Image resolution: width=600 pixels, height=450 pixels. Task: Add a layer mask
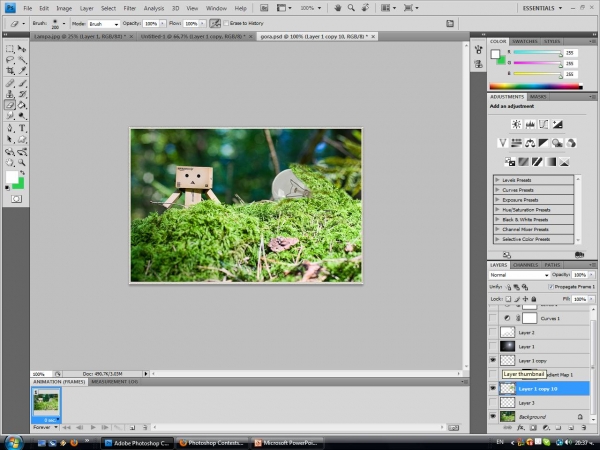point(533,428)
